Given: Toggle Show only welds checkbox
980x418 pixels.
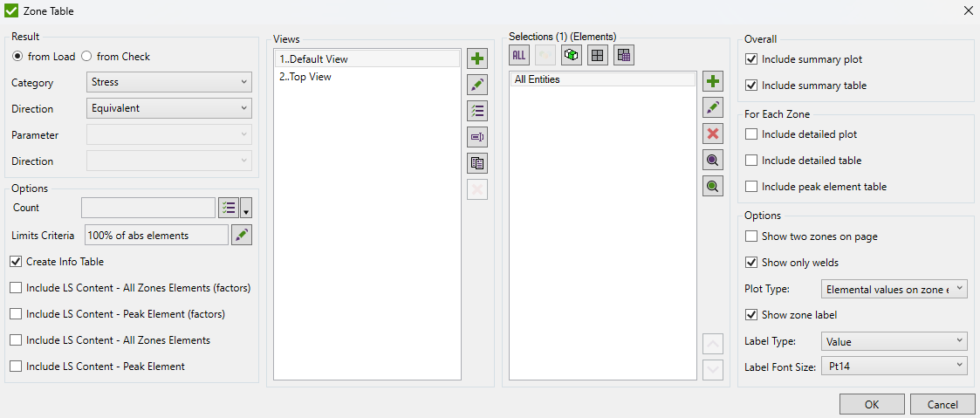Looking at the screenshot, I should pyautogui.click(x=751, y=263).
